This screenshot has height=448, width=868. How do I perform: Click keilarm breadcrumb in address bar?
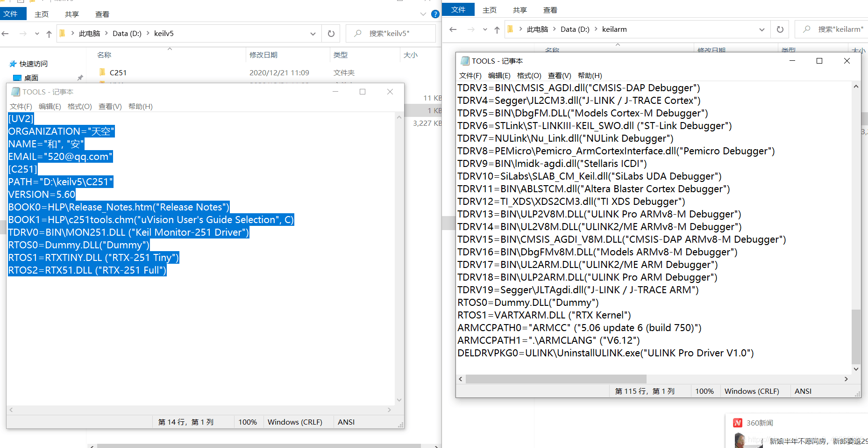(614, 29)
